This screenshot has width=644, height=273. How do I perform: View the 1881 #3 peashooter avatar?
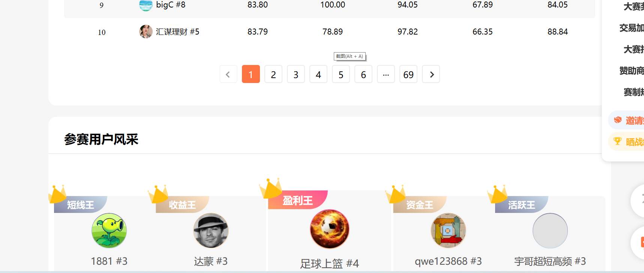click(x=109, y=231)
